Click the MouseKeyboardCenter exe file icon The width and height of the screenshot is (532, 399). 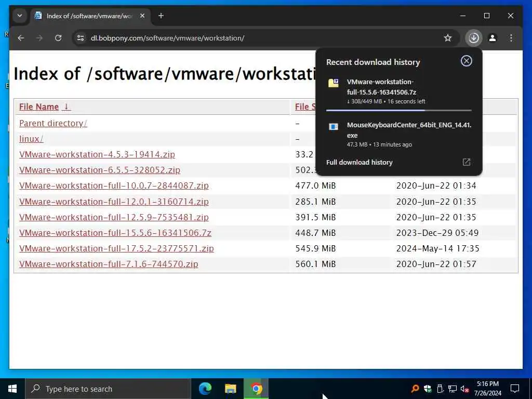click(x=334, y=127)
